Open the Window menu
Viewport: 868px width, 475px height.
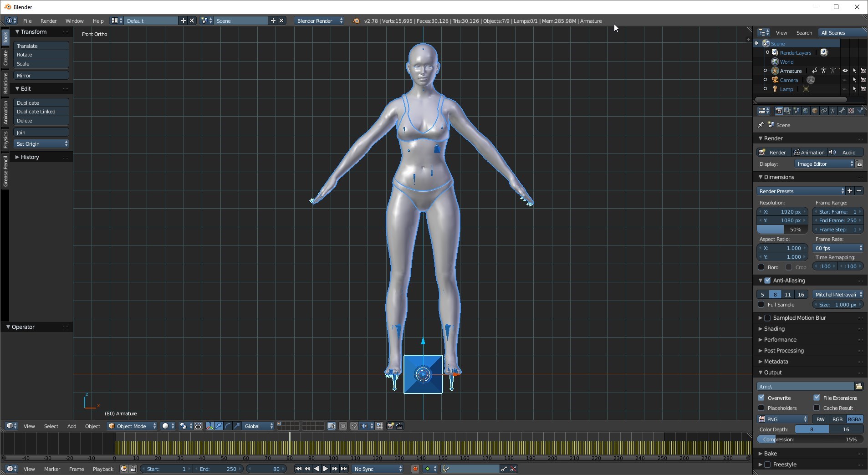(x=74, y=21)
